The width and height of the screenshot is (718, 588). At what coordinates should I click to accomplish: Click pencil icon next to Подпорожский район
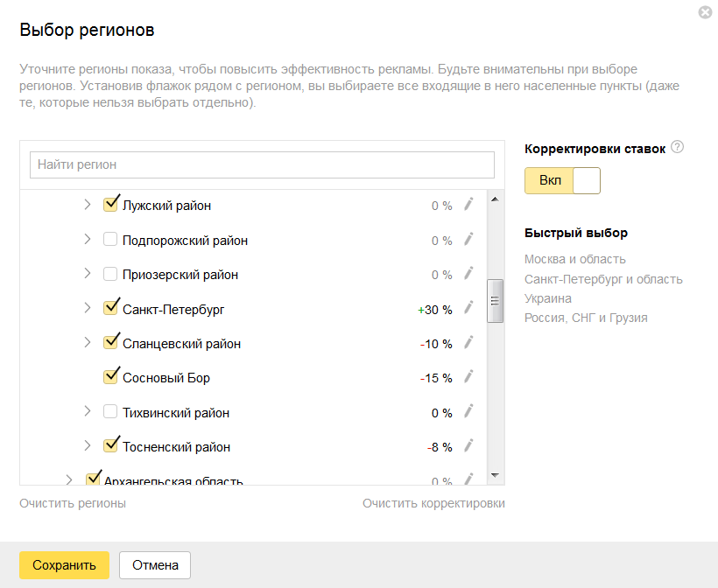[x=468, y=239]
